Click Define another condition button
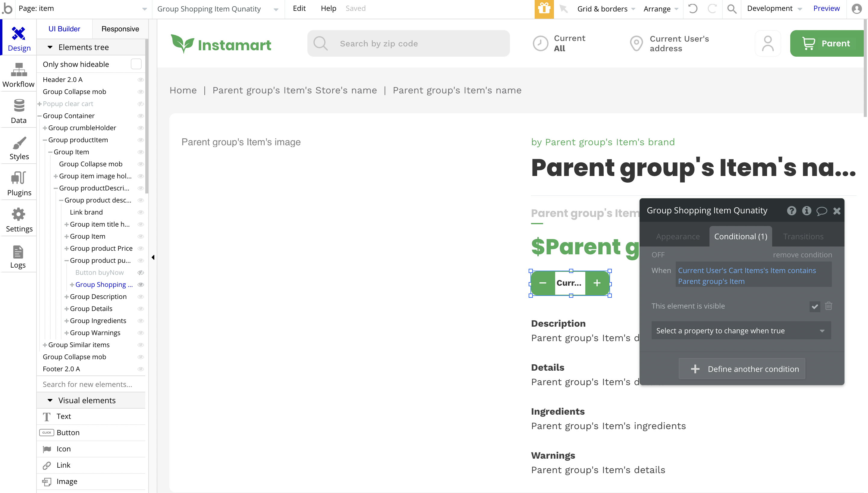 pos(742,369)
